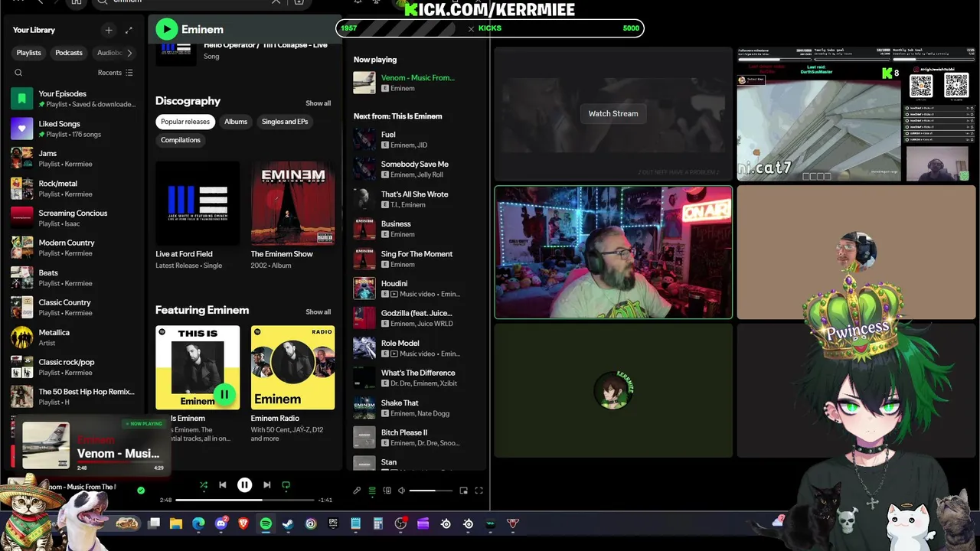This screenshot has width=980, height=551.
Task: Select Somebody Save Me in the queue
Action: [418, 169]
